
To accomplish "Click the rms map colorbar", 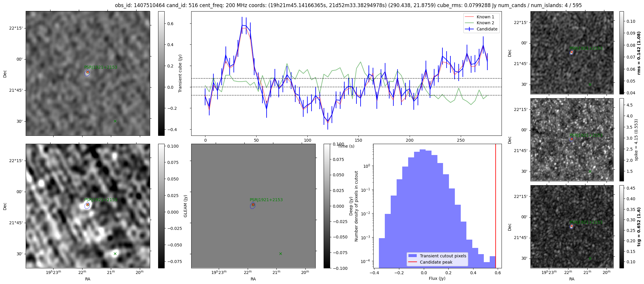I will click(x=622, y=53).
